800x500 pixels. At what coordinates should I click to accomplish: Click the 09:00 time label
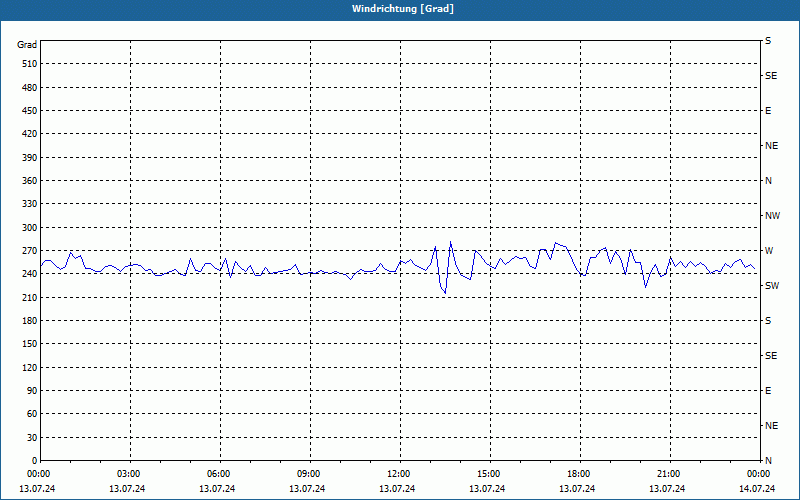(x=309, y=474)
